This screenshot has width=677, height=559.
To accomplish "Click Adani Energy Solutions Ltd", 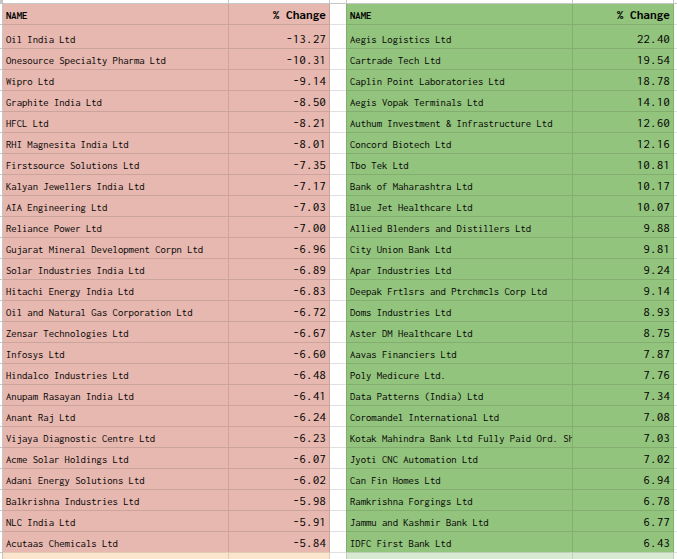I will 115,481.
